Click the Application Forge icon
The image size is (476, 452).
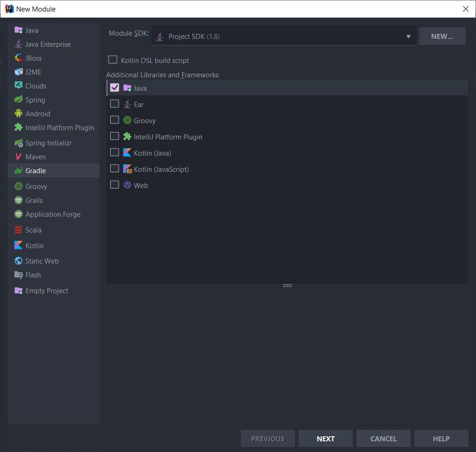click(19, 214)
